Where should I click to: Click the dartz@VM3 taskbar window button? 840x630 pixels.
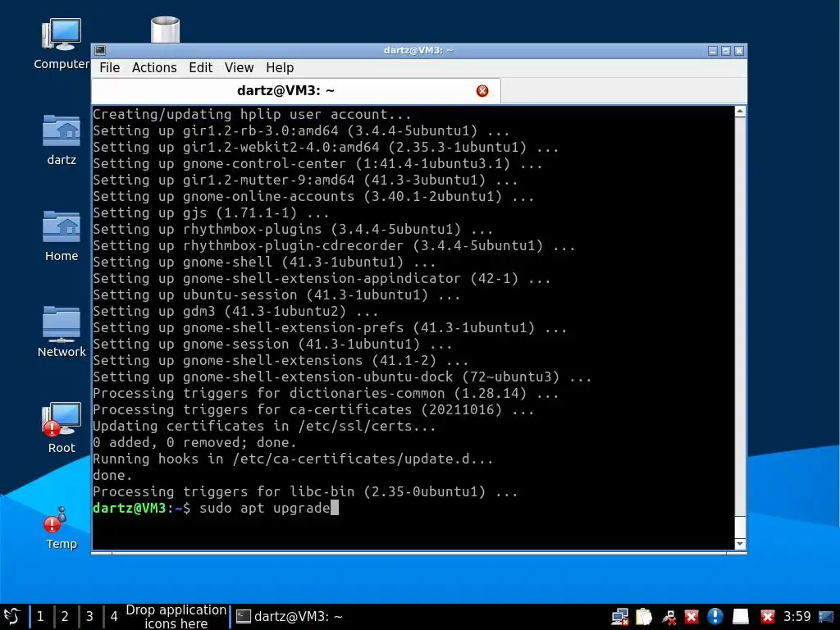pyautogui.click(x=290, y=617)
